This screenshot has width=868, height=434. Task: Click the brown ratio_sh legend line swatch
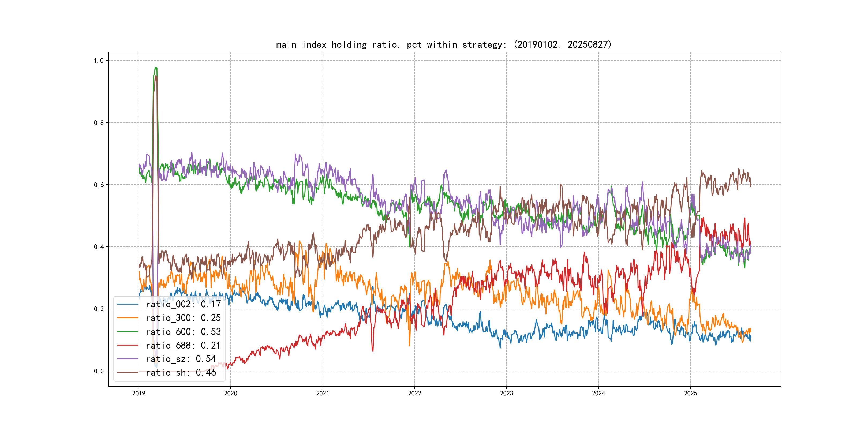coord(127,373)
